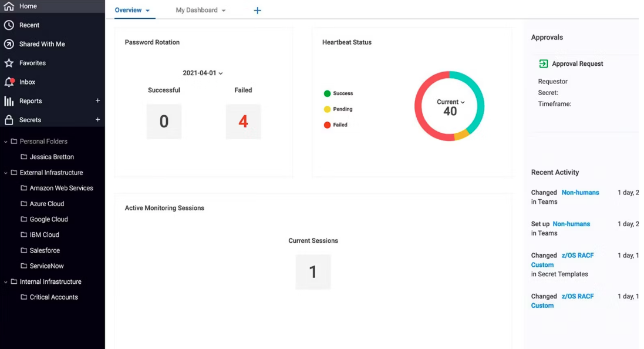Click the Amazon Web Services folder icon

24,188
